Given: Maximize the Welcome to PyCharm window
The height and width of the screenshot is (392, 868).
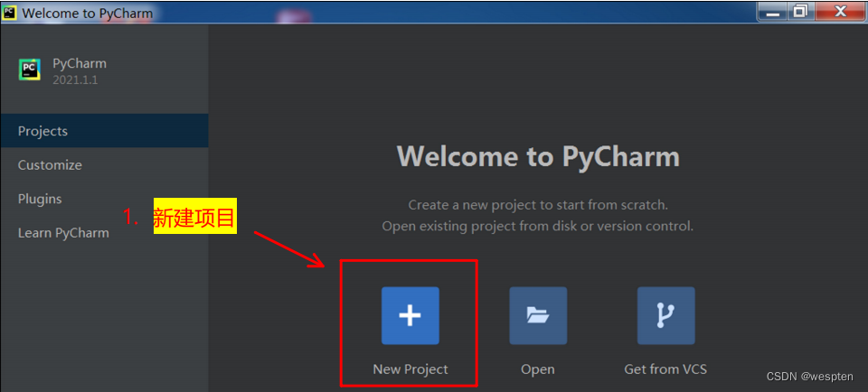Looking at the screenshot, I should tap(800, 11).
